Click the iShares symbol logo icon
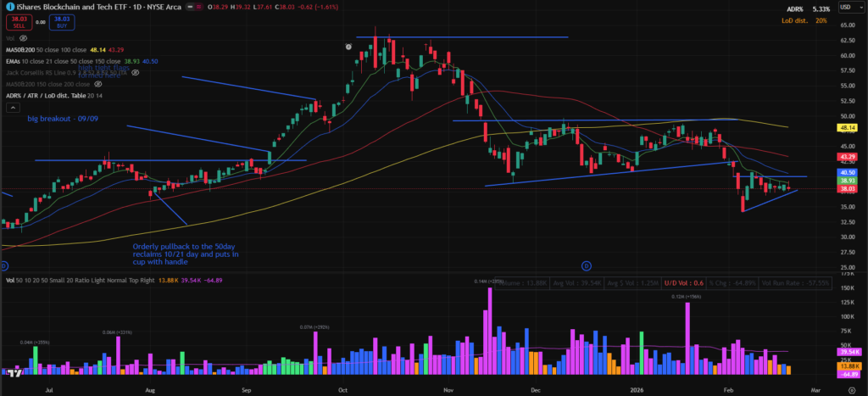868x396 pixels. [9, 5]
